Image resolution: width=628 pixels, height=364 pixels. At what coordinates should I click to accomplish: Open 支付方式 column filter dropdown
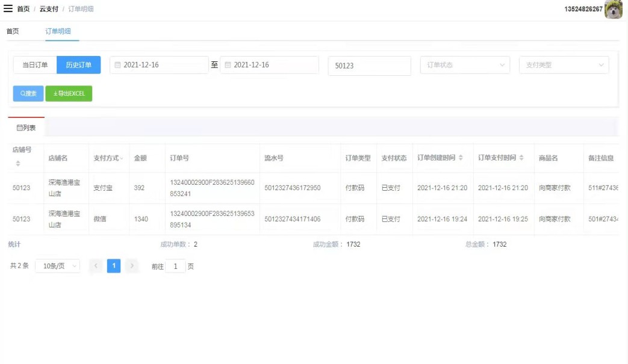(122, 158)
